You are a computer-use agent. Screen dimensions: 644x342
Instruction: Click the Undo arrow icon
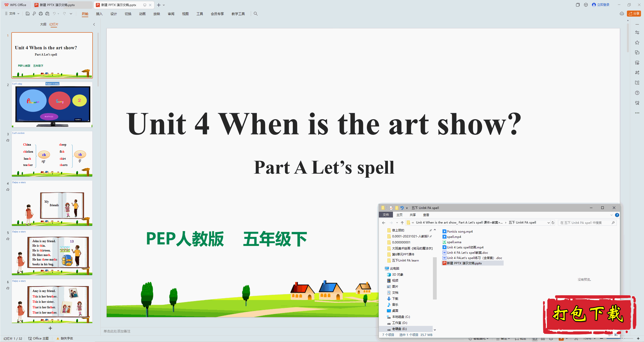(54, 14)
